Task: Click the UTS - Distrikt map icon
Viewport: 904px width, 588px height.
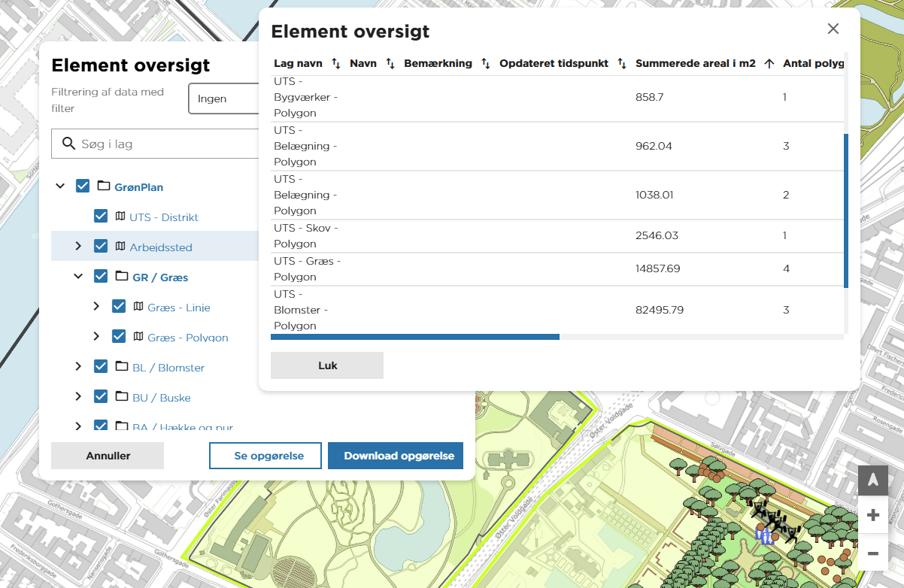Action: [x=120, y=217]
